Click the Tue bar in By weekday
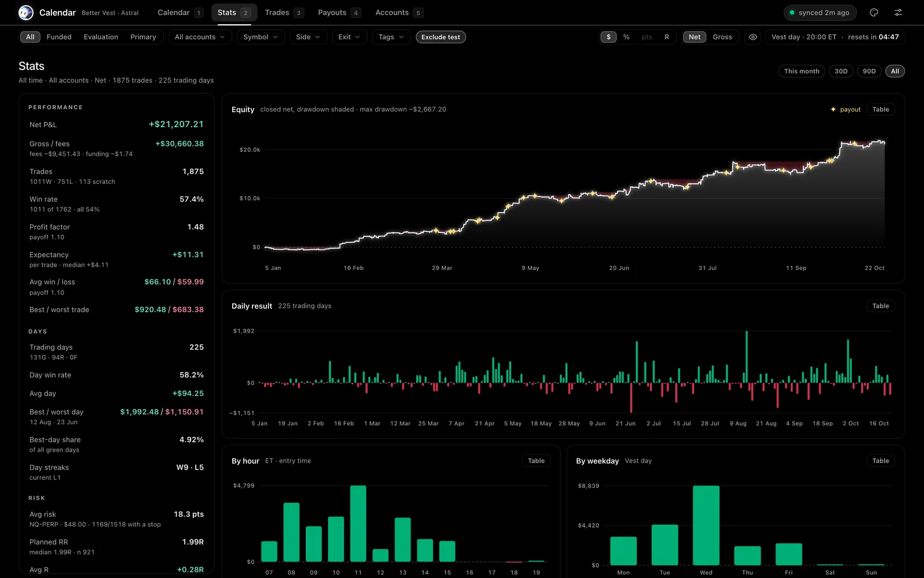This screenshot has width=924, height=578. pyautogui.click(x=665, y=545)
